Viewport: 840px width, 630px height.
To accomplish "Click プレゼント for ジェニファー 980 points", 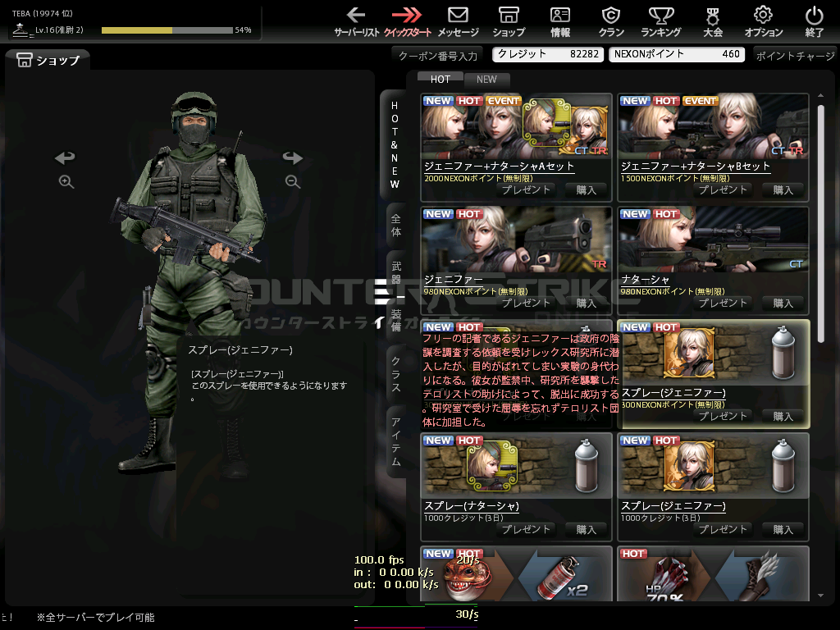I will click(x=526, y=304).
